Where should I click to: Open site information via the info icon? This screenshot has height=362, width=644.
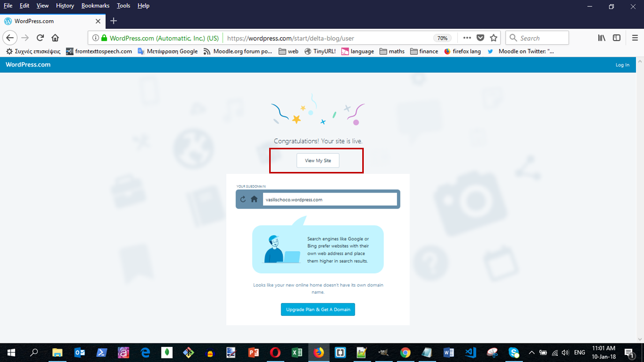95,38
